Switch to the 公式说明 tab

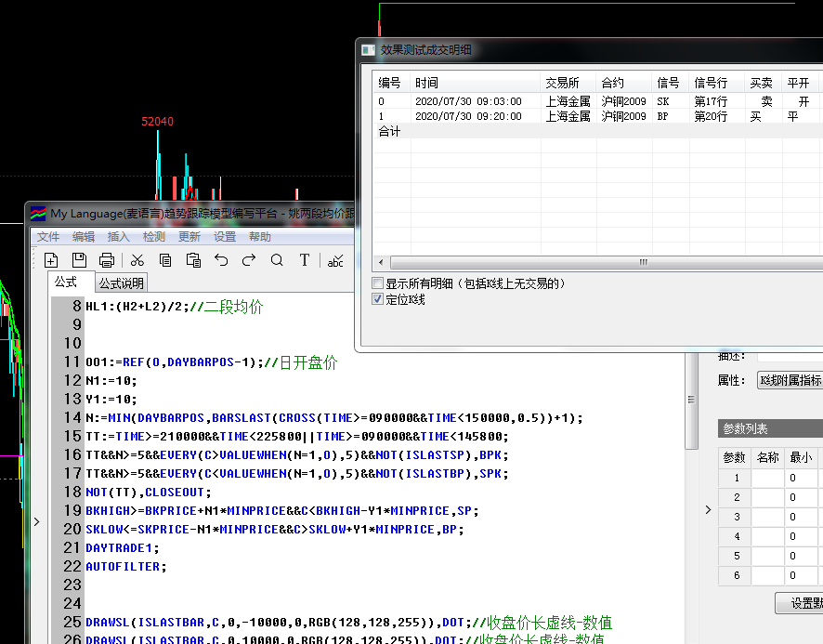coord(122,283)
